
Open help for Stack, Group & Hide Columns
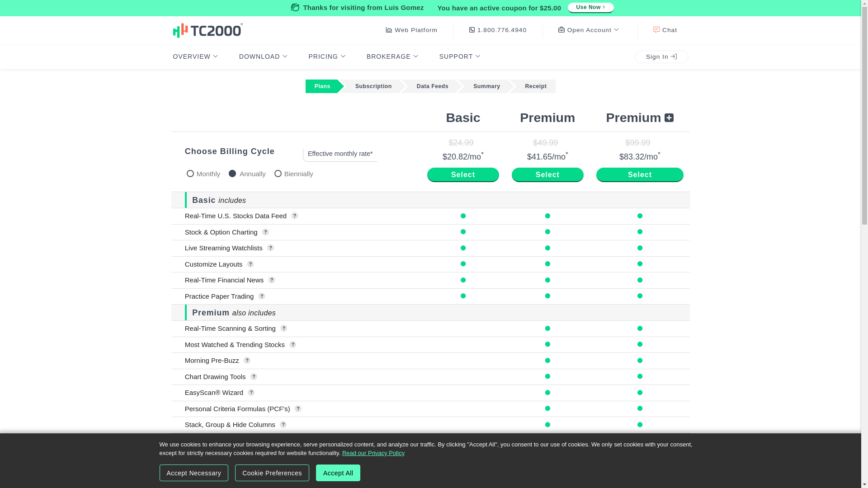tap(283, 425)
